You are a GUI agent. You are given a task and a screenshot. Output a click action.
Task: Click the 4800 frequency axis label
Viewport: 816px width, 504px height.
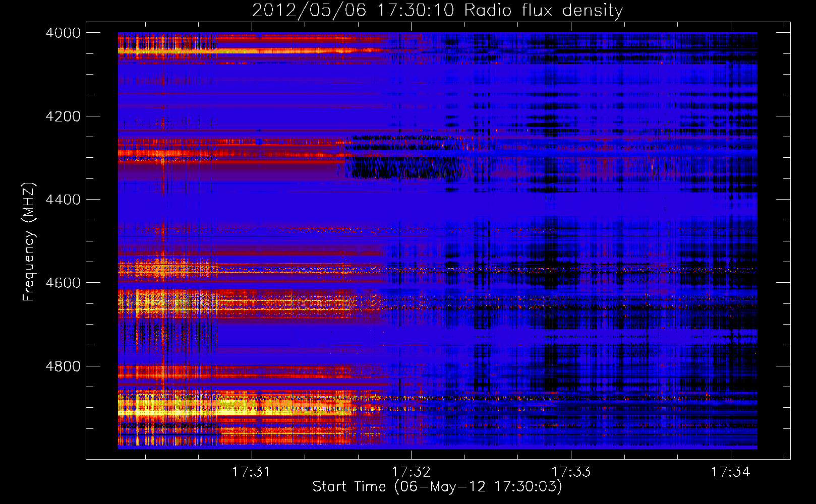tap(63, 366)
